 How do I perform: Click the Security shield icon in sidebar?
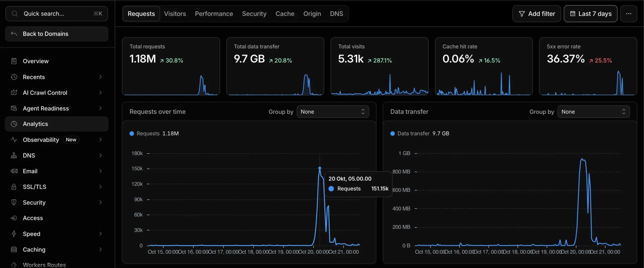point(14,202)
